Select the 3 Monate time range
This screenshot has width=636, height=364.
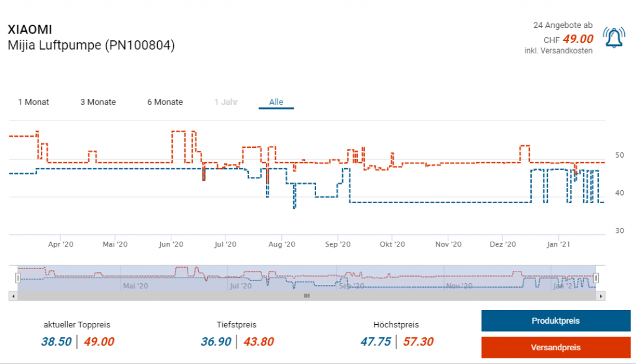click(x=98, y=102)
